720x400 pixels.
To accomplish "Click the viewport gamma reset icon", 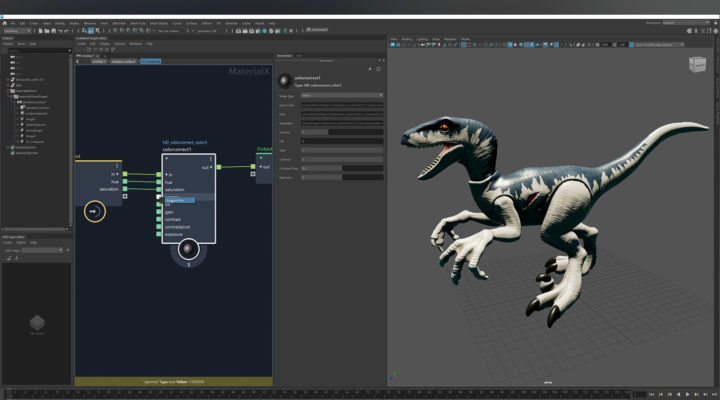I will click(x=615, y=45).
